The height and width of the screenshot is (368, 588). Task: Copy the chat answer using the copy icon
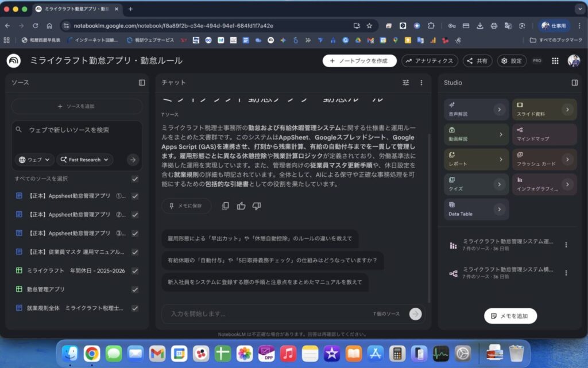225,206
